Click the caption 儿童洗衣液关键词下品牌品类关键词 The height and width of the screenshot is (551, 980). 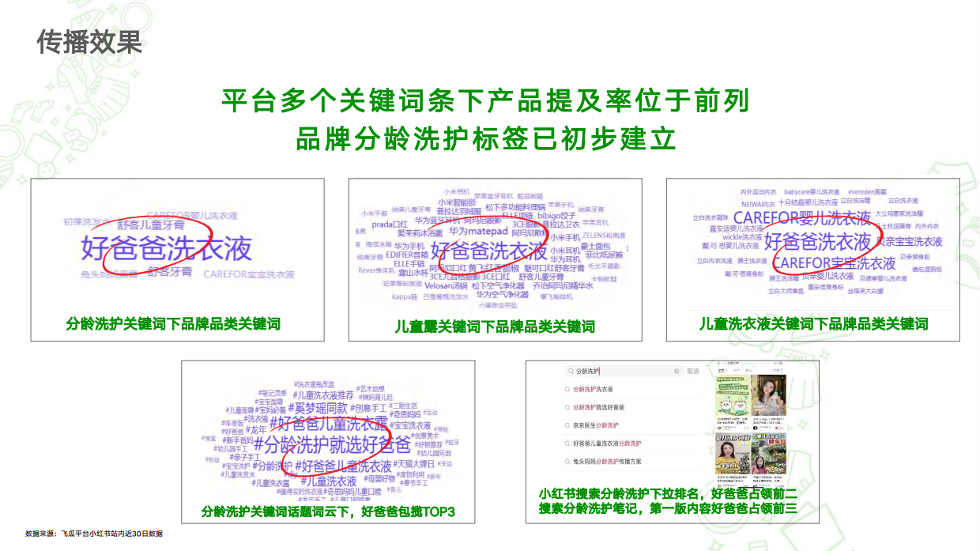click(x=814, y=324)
